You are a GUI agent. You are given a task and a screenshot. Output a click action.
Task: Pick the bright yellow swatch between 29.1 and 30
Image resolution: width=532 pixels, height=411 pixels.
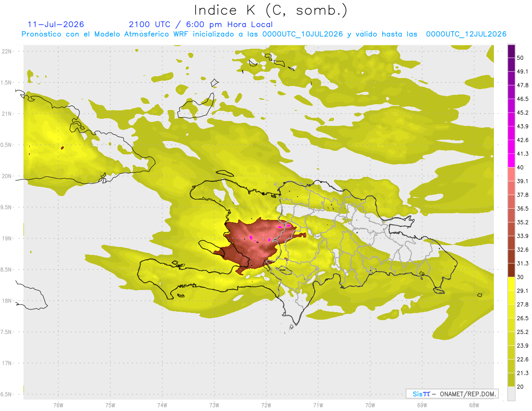click(x=511, y=284)
